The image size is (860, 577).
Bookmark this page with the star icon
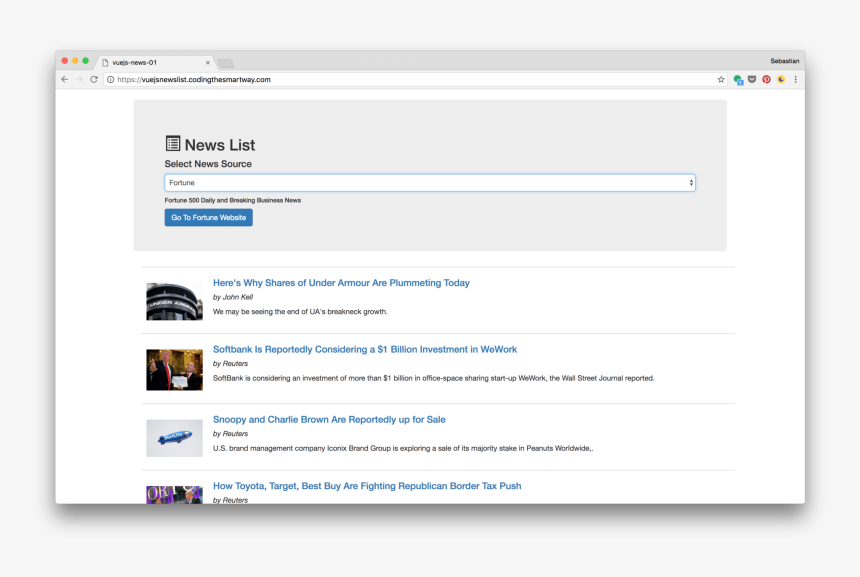[721, 80]
